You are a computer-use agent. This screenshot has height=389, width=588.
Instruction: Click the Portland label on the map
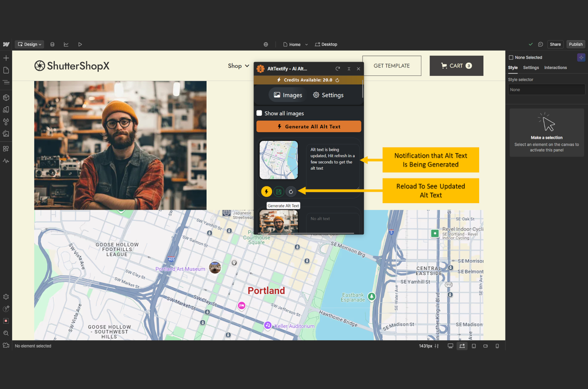pyautogui.click(x=266, y=291)
